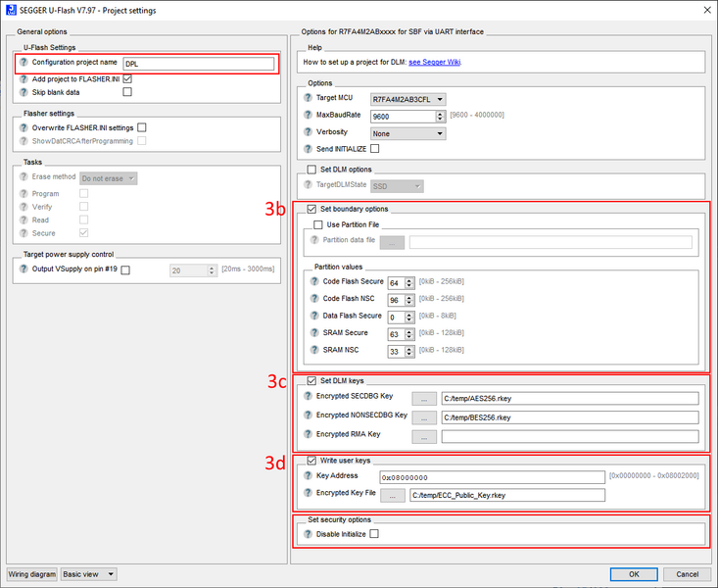Click the OK button

point(634,574)
